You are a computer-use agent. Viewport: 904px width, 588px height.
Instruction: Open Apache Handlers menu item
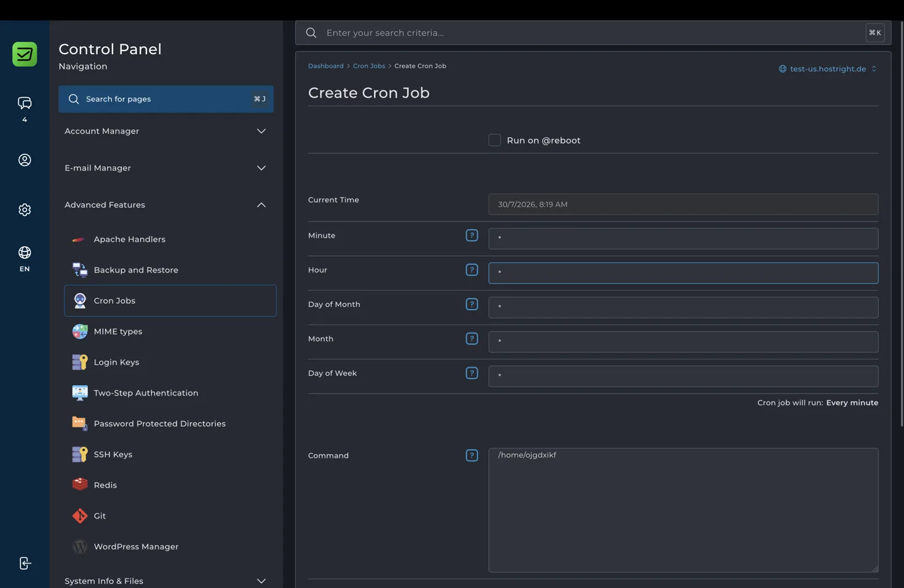click(170, 239)
